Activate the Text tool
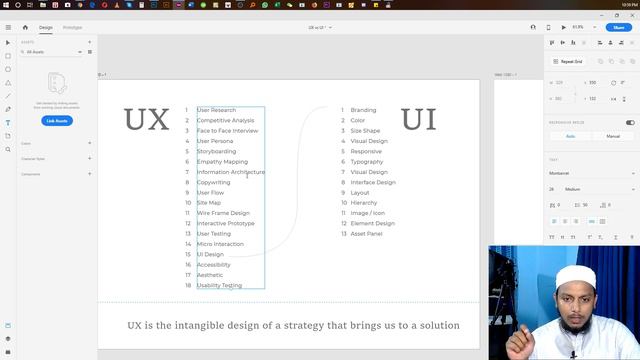The width and height of the screenshot is (640, 360). coord(8,123)
